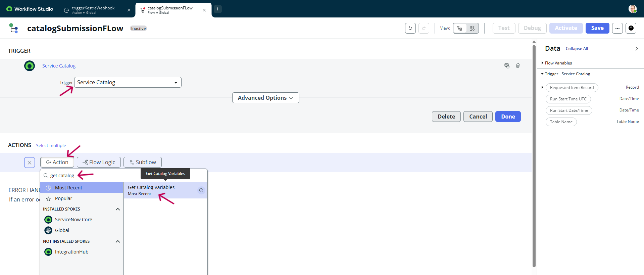The image size is (644, 275).
Task: Click the Table Name data pill
Action: pyautogui.click(x=561, y=122)
